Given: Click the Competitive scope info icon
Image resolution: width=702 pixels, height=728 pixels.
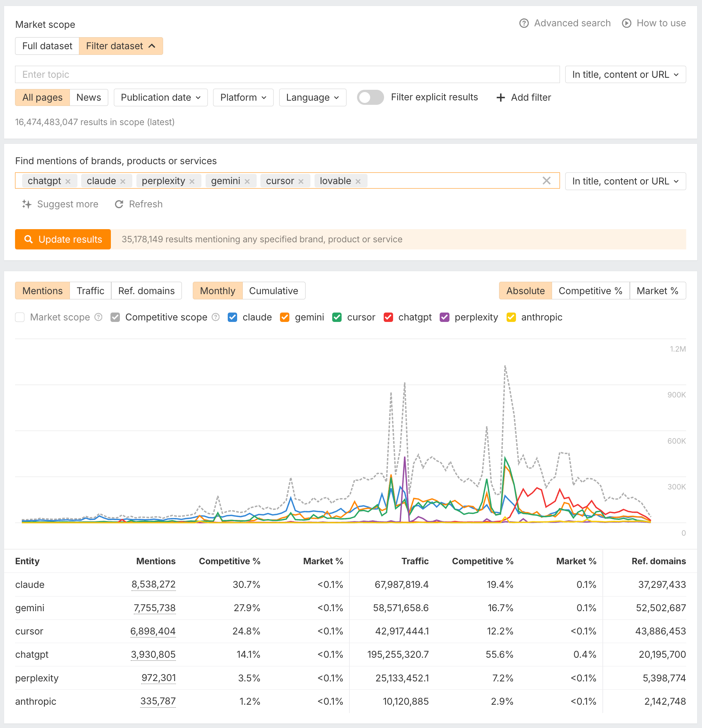Looking at the screenshot, I should [216, 317].
